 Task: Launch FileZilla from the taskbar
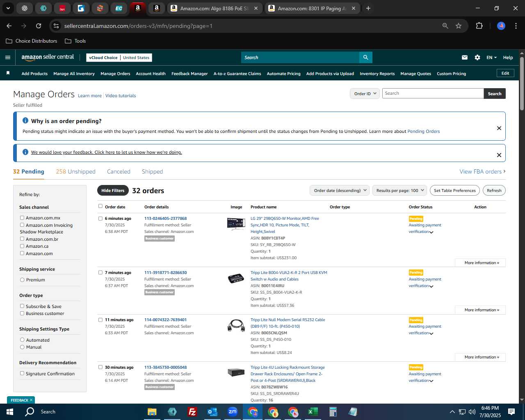pyautogui.click(x=192, y=411)
